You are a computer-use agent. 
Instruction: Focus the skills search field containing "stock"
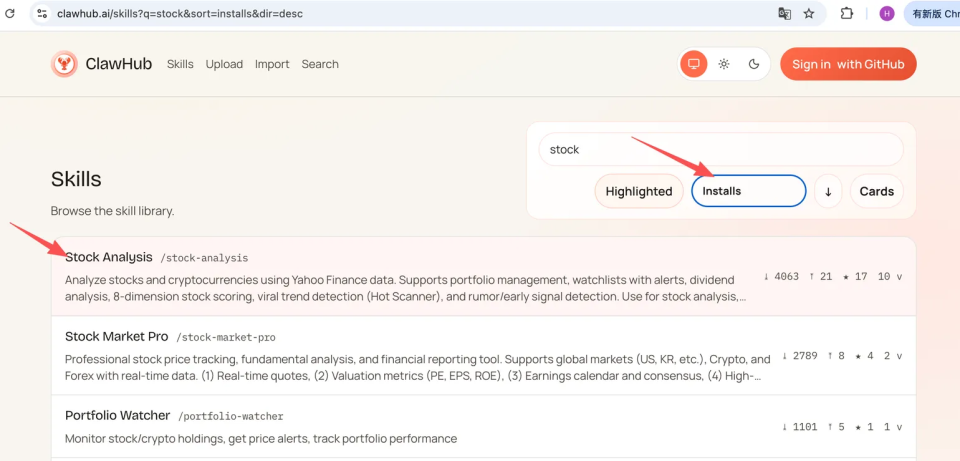click(720, 149)
